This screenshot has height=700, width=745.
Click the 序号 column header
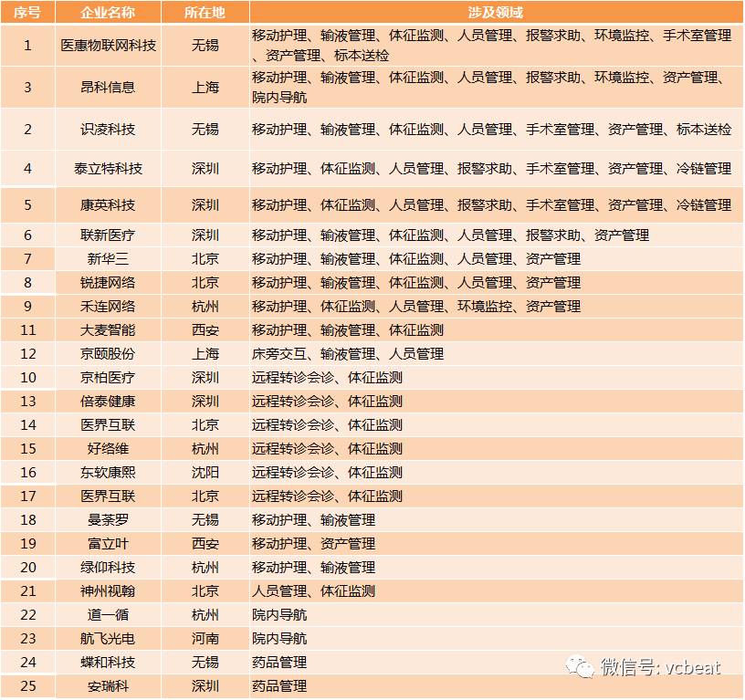coord(27,12)
